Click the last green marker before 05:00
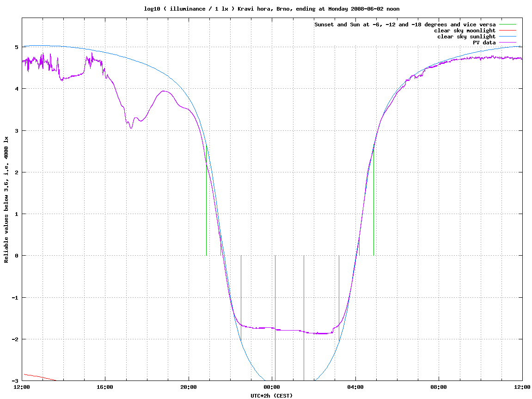 point(373,200)
